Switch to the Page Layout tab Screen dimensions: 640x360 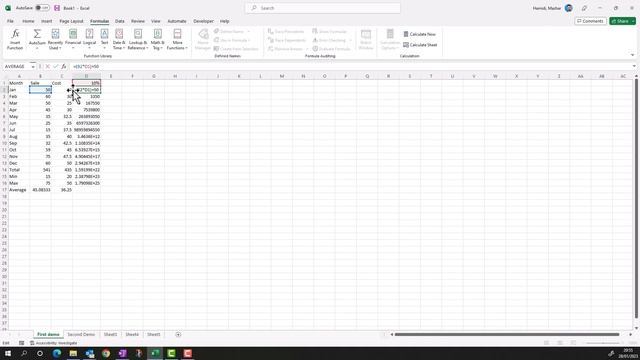[x=71, y=21]
